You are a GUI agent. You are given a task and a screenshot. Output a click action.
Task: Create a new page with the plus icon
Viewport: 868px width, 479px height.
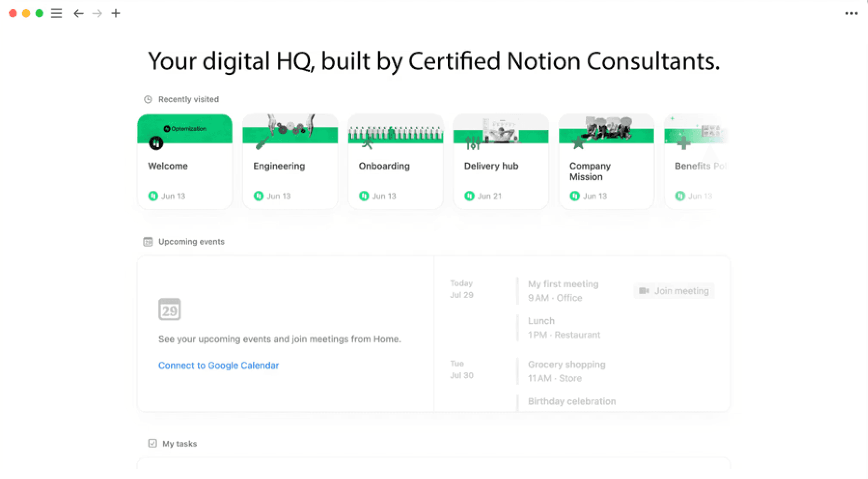coord(116,14)
